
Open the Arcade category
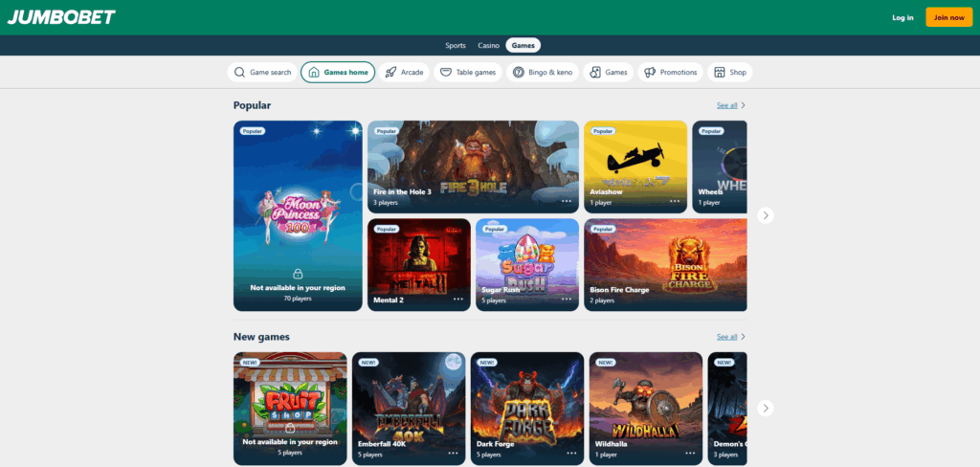click(x=404, y=73)
